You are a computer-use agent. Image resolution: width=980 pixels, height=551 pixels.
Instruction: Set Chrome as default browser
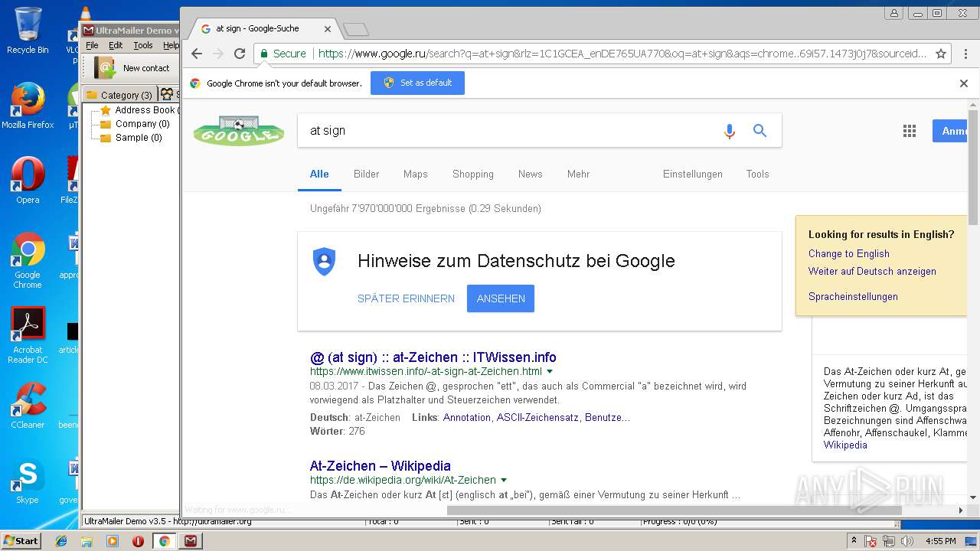coord(417,83)
